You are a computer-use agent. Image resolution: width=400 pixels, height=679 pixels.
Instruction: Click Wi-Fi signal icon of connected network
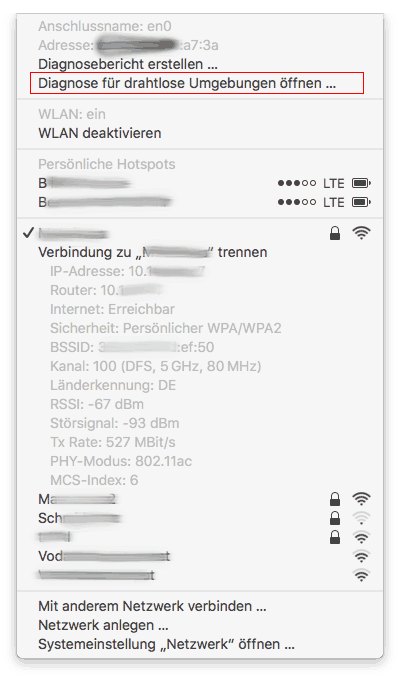(x=361, y=233)
